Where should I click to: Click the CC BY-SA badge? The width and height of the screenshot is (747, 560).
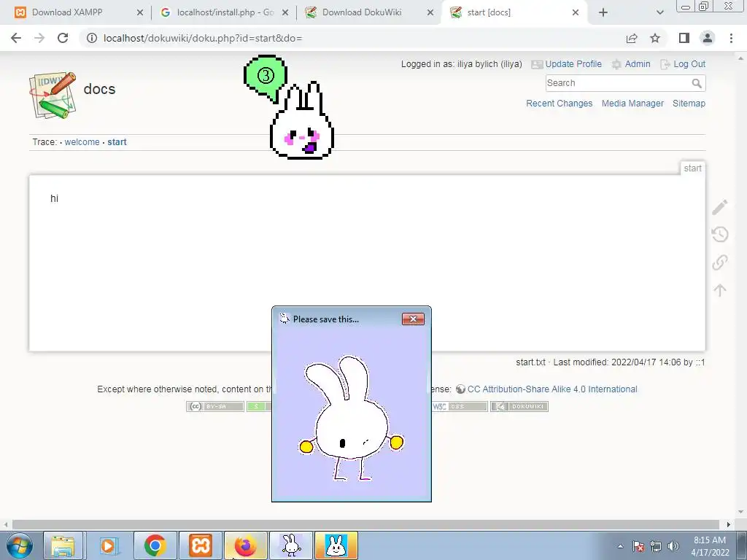coord(215,406)
